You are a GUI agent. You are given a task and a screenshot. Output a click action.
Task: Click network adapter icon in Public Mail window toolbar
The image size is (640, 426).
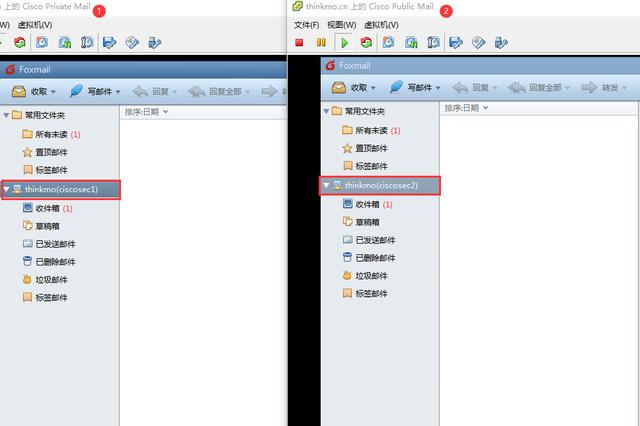pyautogui.click(x=501, y=42)
